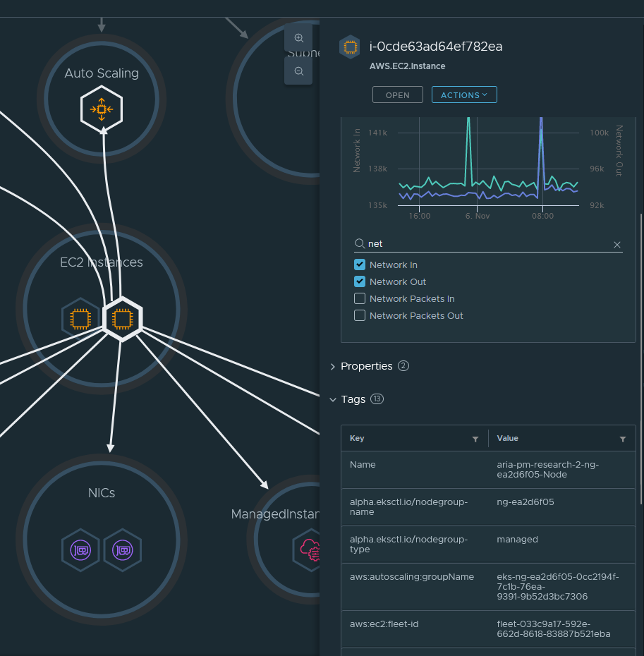Enable the Network Packets Out checkbox

(360, 316)
